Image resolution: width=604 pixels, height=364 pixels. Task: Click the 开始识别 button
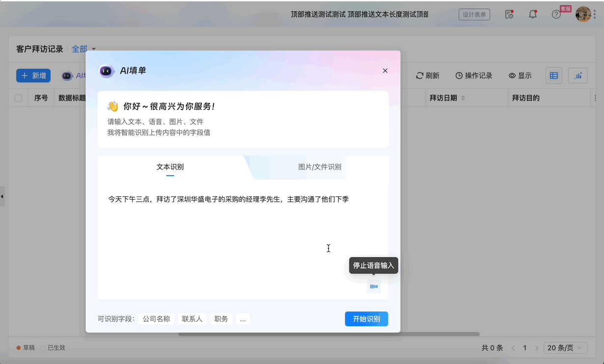pyautogui.click(x=366, y=319)
